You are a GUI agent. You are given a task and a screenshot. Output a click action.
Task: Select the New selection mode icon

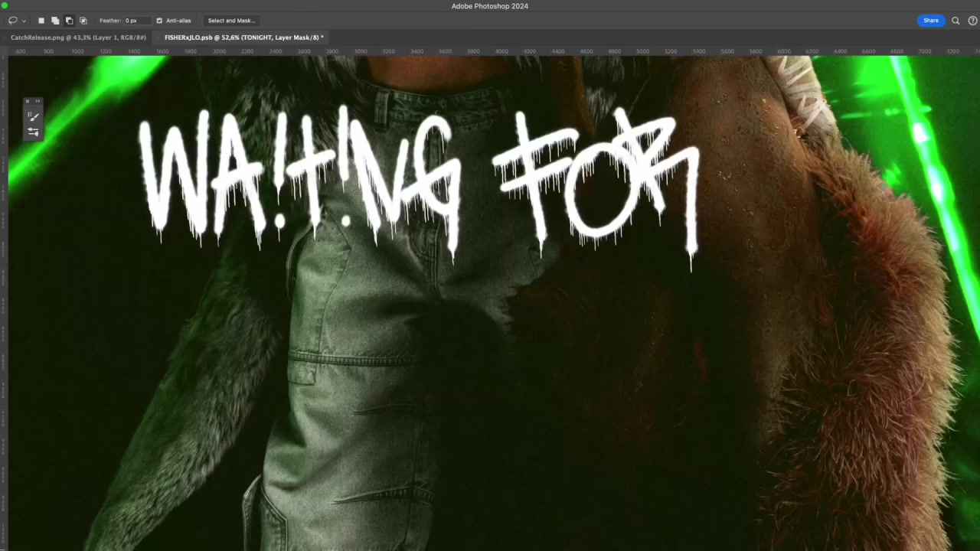tap(41, 21)
